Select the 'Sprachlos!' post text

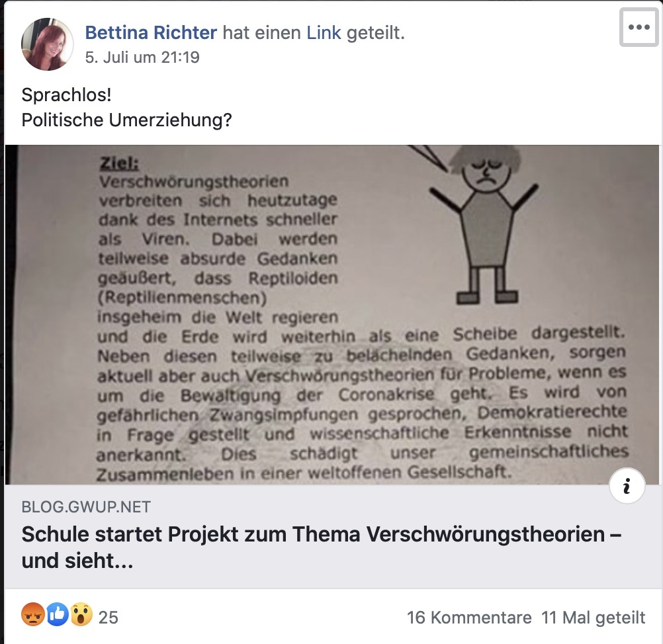pos(66,95)
